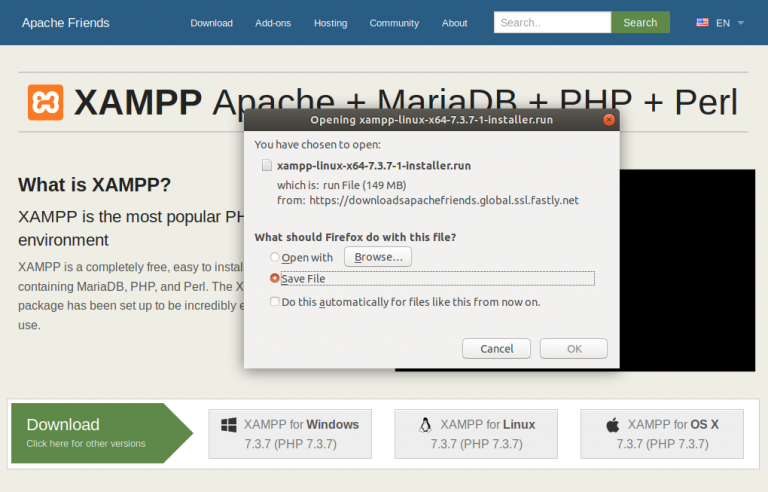The image size is (768, 492).
Task: Enable Do this automatically checkbox
Action: pos(274,301)
